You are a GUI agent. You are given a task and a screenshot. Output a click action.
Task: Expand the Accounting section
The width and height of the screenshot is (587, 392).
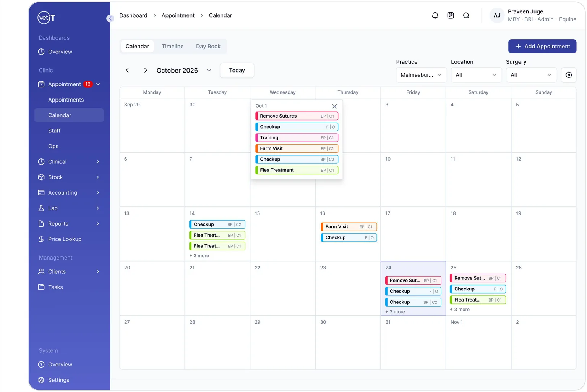pyautogui.click(x=69, y=193)
